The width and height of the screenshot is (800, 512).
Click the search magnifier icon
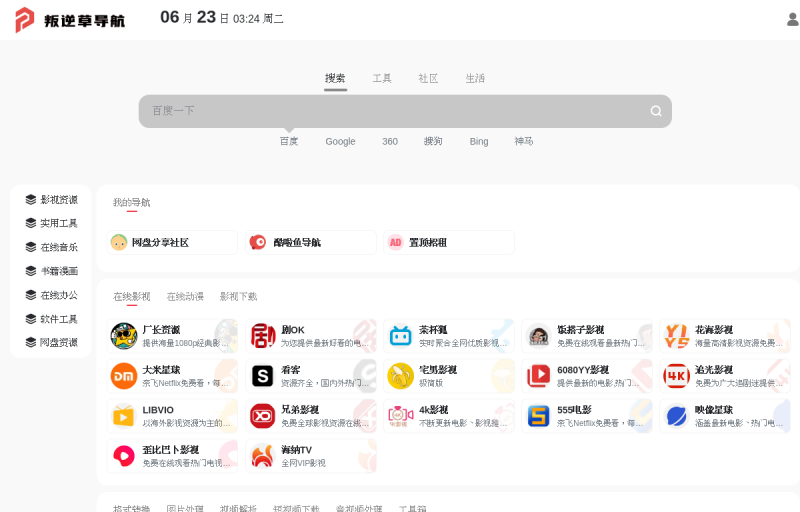click(656, 111)
